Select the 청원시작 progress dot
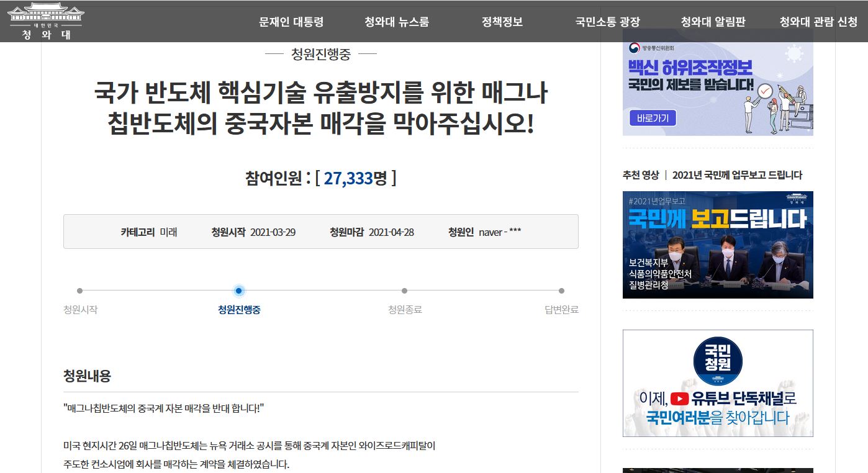Screen dimensions: 868x473 tap(80, 290)
